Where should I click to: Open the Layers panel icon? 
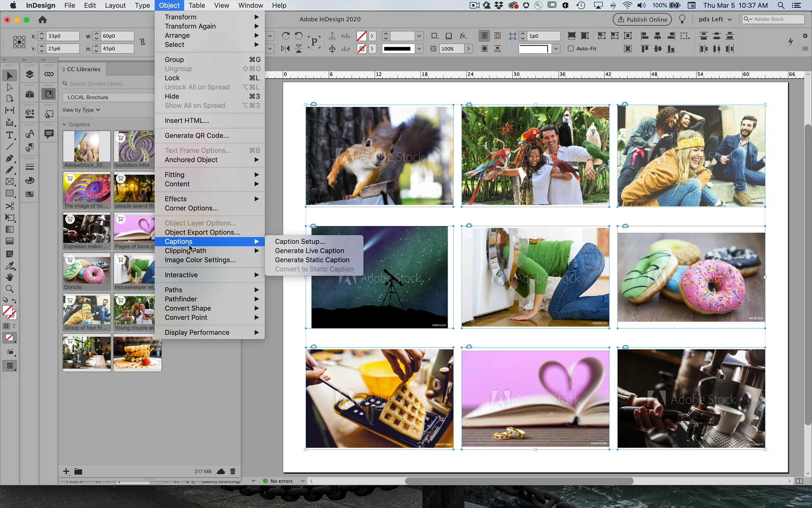point(29,75)
